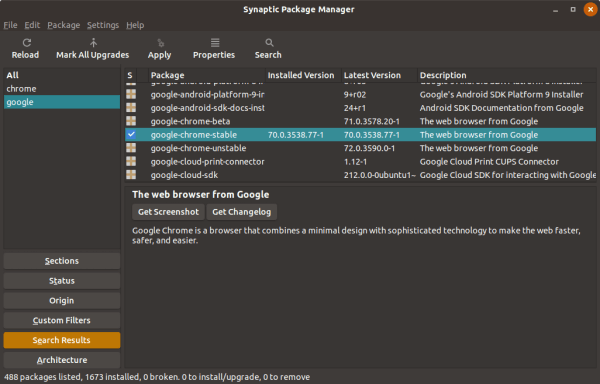
Task: Toggle status box of google-android-platform-9 installer
Action: coord(131,94)
